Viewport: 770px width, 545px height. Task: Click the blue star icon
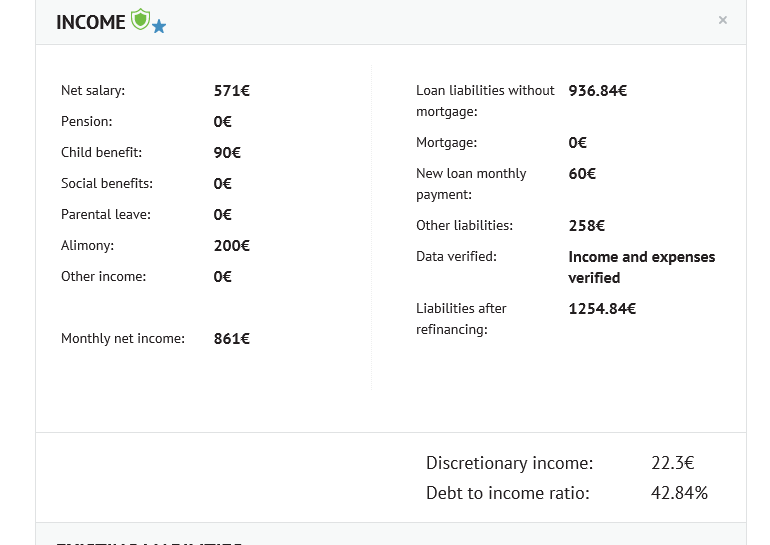(x=159, y=27)
